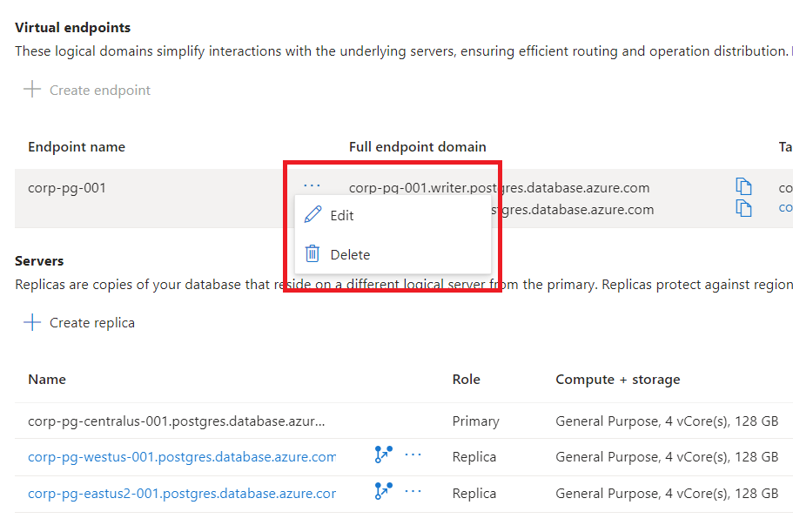Click the Compute + storage column header

point(618,380)
